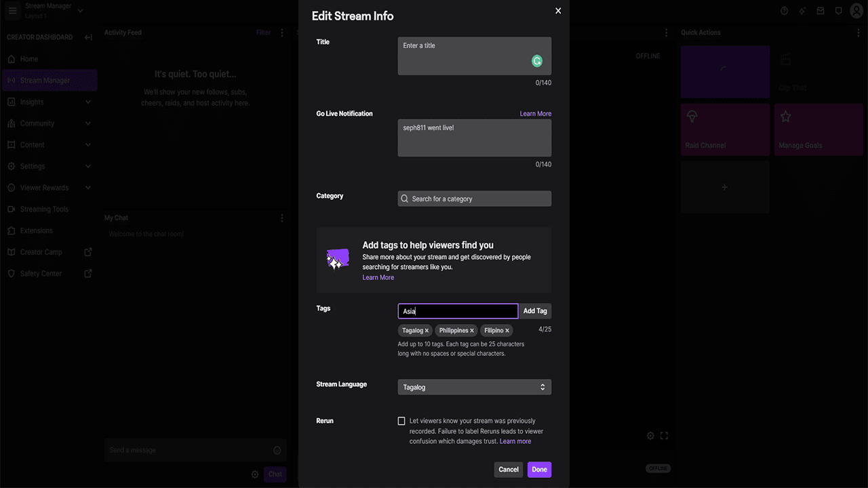Image resolution: width=868 pixels, height=488 pixels.
Task: Click the Done button
Action: [539, 470]
